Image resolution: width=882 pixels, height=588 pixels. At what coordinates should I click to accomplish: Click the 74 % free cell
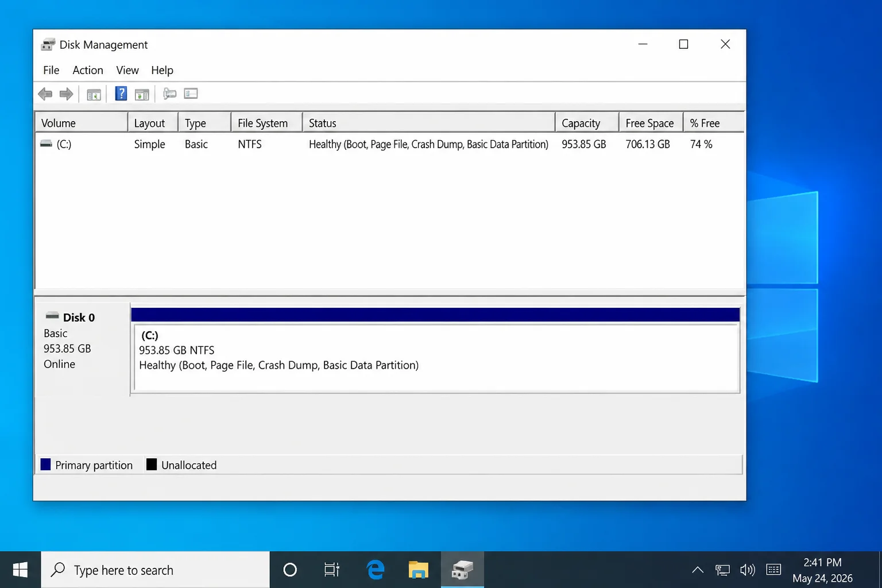701,144
